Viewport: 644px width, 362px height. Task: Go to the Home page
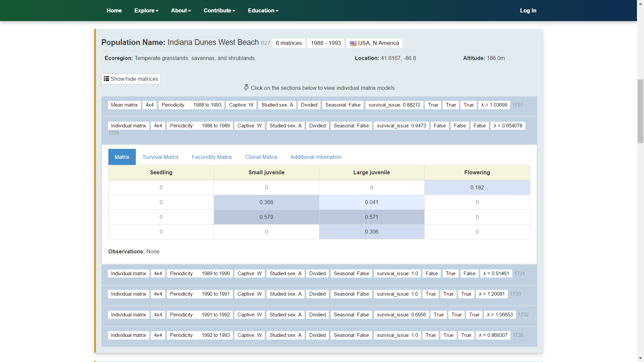[114, 10]
